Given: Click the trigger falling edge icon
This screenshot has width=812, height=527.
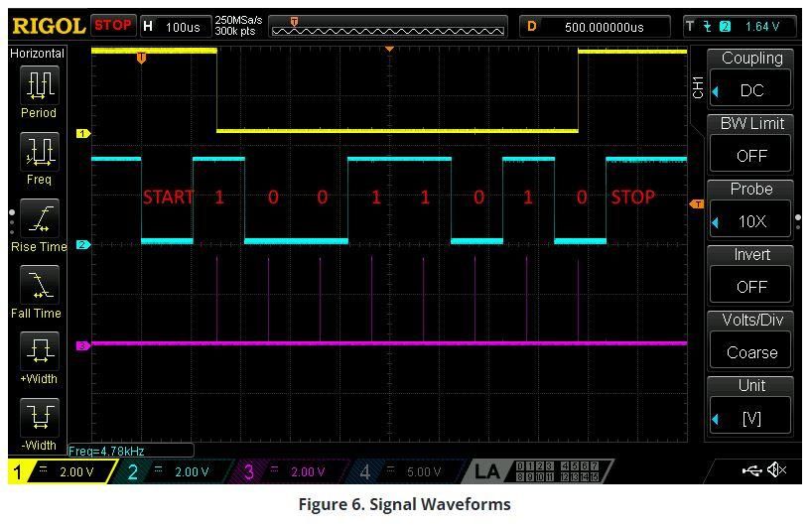Looking at the screenshot, I should click(708, 27).
